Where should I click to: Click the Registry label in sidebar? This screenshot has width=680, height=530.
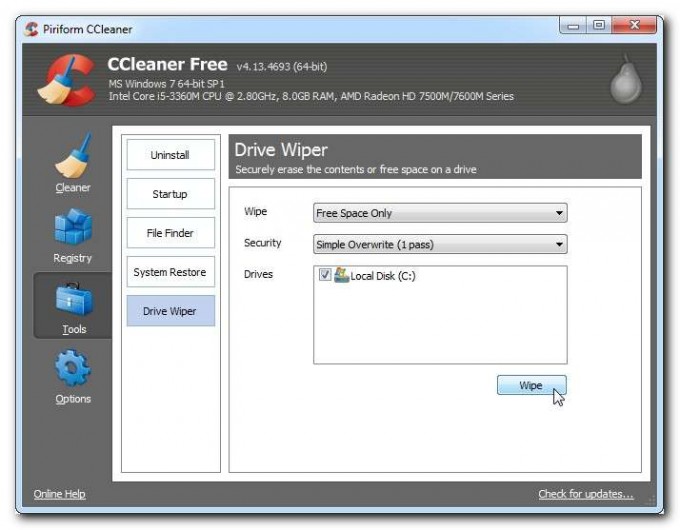pos(72,258)
